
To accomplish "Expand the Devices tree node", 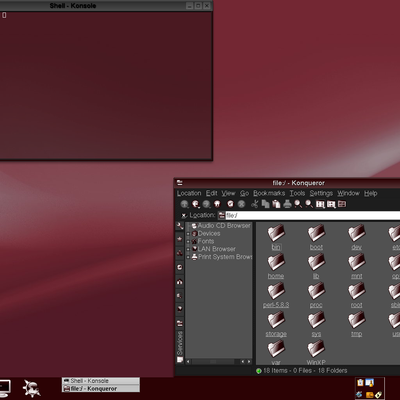I will tap(188, 234).
